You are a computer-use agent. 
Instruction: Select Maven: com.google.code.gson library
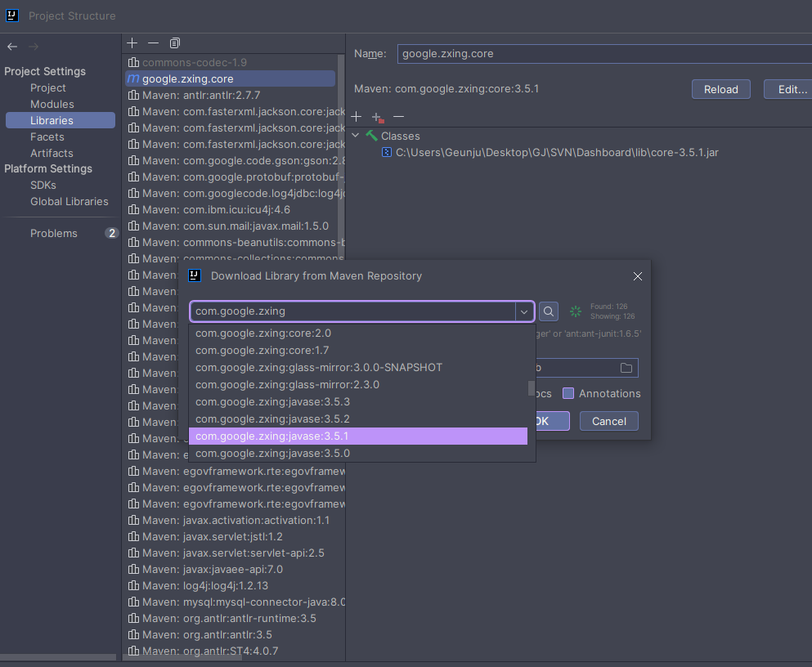[x=236, y=160]
